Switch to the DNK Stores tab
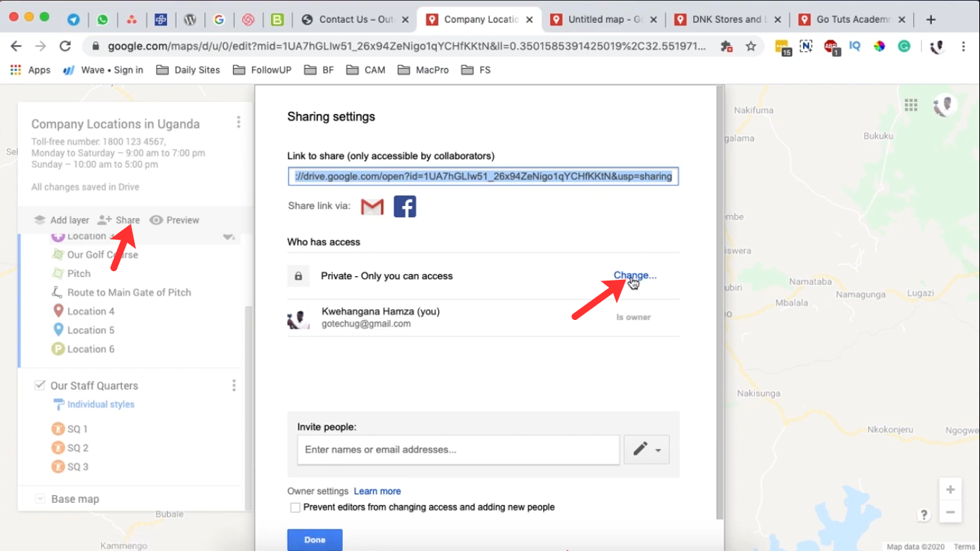980x551 pixels. coord(727,19)
